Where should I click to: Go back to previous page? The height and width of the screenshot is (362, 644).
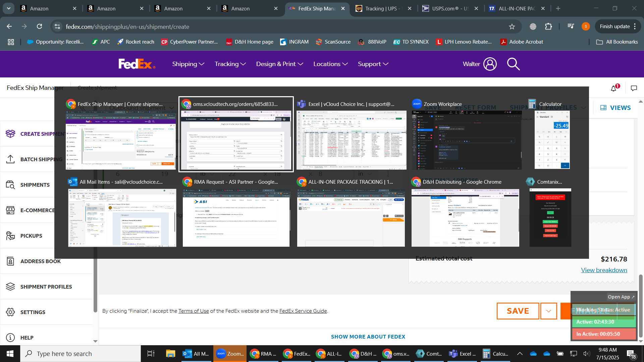[9, 26]
